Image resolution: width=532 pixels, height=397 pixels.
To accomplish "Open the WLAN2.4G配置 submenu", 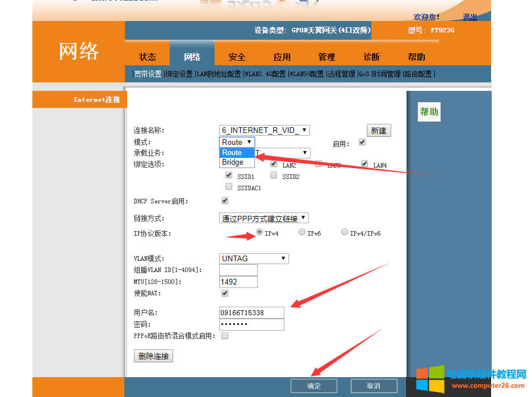I will coord(265,74).
